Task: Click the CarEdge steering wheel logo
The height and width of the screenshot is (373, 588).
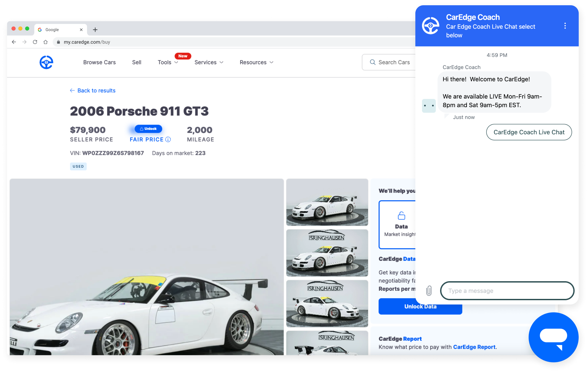Action: tap(46, 62)
